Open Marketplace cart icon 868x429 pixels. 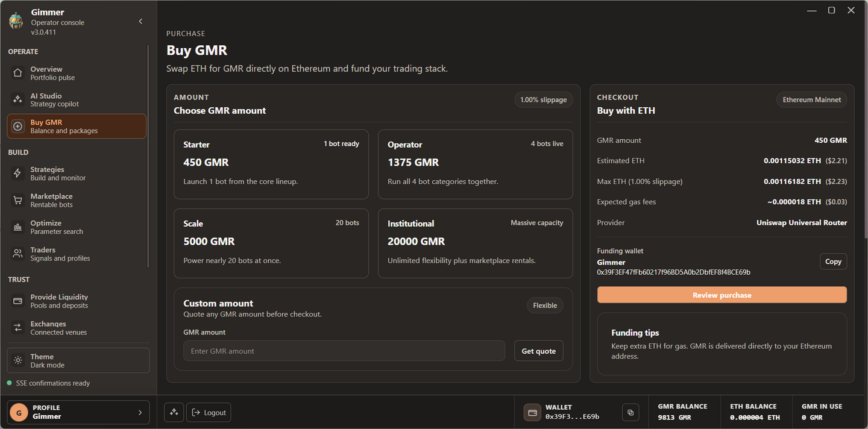pyautogui.click(x=17, y=201)
